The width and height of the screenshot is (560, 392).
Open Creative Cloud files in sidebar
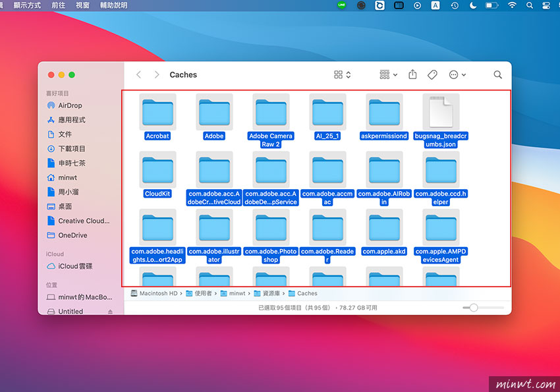pyautogui.click(x=80, y=221)
